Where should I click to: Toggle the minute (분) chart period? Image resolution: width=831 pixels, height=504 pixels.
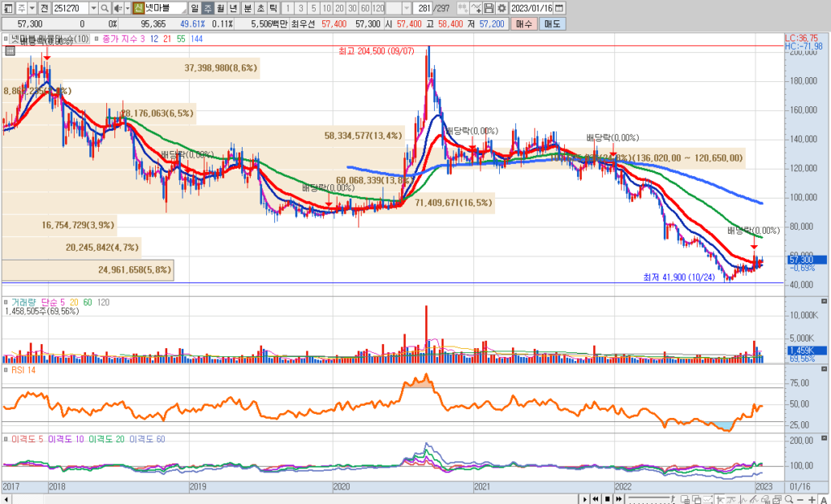click(248, 8)
